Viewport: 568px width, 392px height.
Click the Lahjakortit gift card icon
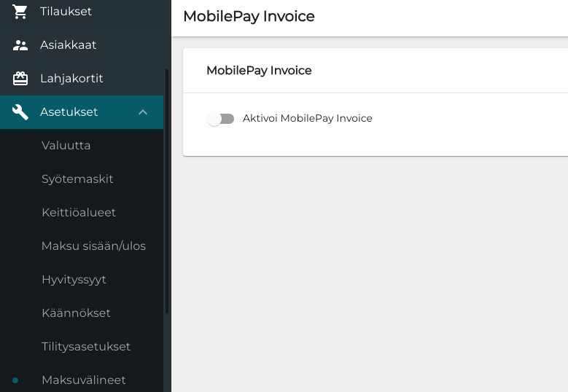(20, 79)
